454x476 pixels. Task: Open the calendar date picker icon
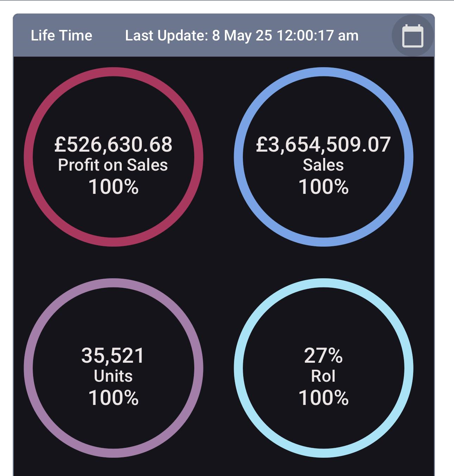pos(412,36)
